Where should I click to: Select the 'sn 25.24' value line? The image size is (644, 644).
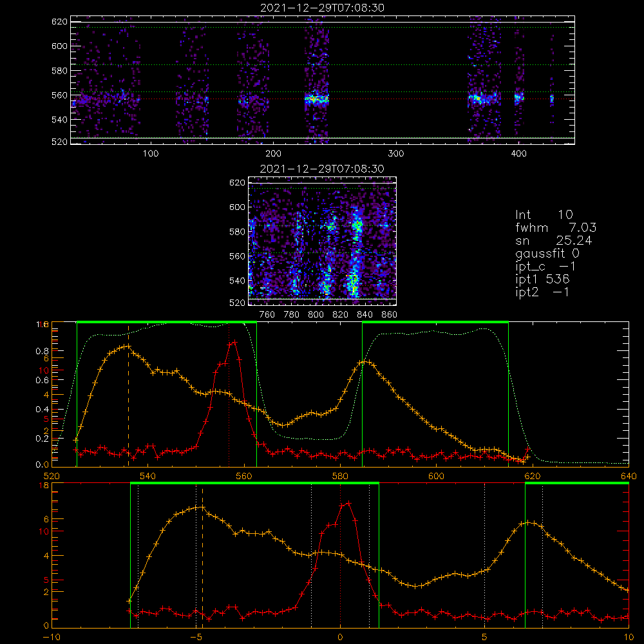pos(554,240)
